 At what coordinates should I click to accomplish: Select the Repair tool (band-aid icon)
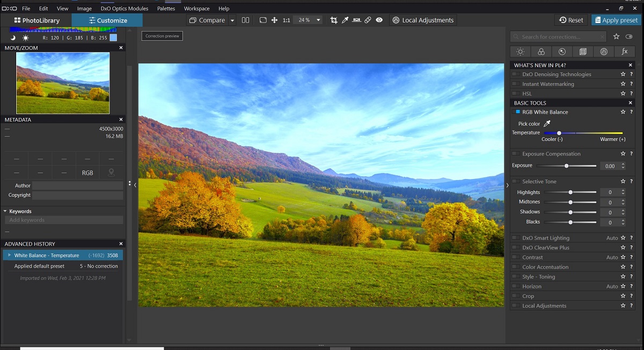368,20
